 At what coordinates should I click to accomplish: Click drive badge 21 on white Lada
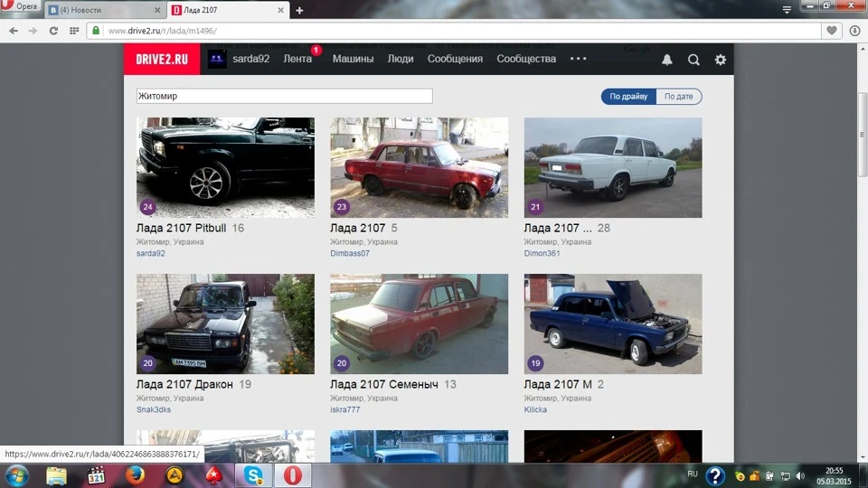pyautogui.click(x=535, y=207)
